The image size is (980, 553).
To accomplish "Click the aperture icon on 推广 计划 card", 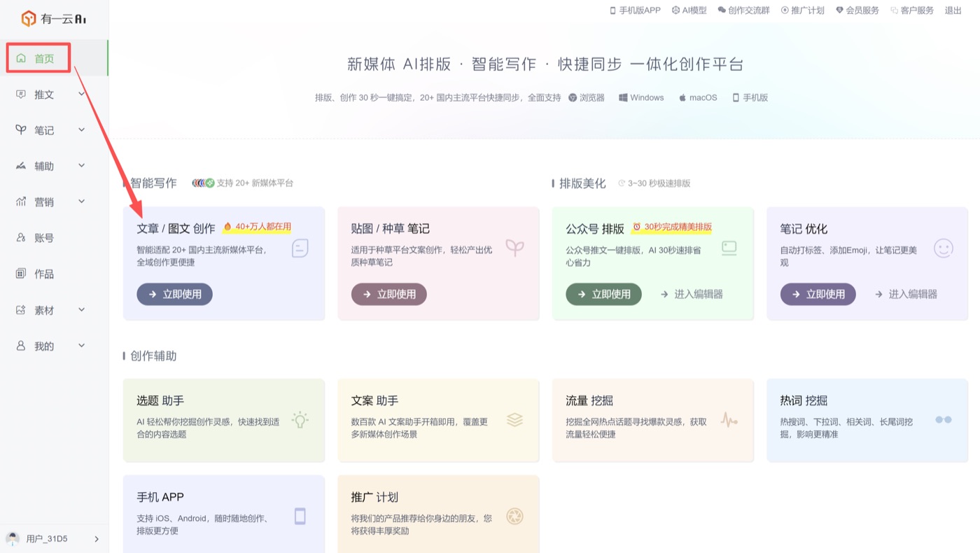I will (514, 517).
